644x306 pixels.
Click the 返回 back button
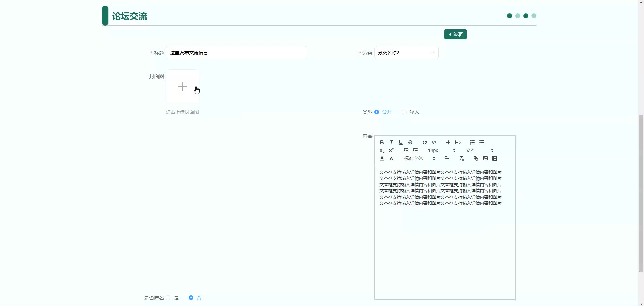click(455, 34)
